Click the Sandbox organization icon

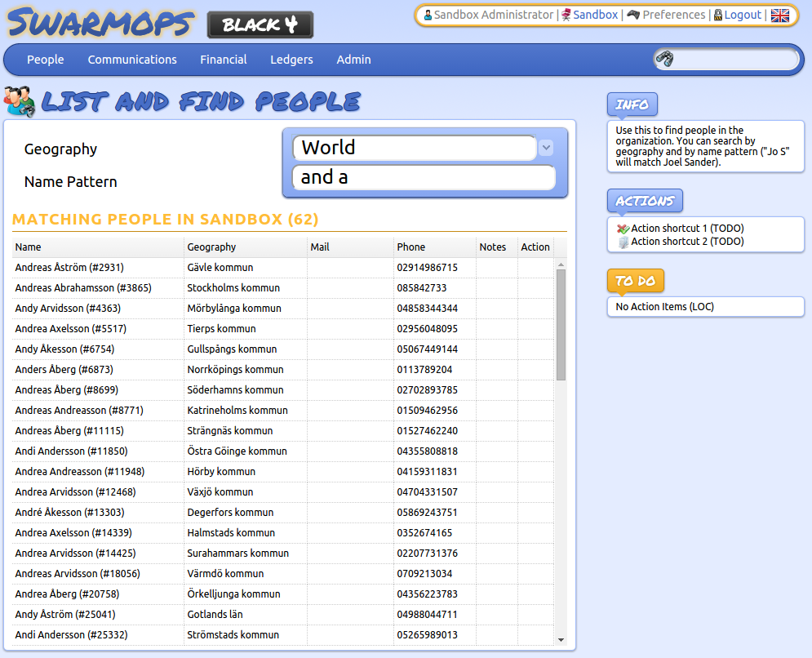coord(566,15)
